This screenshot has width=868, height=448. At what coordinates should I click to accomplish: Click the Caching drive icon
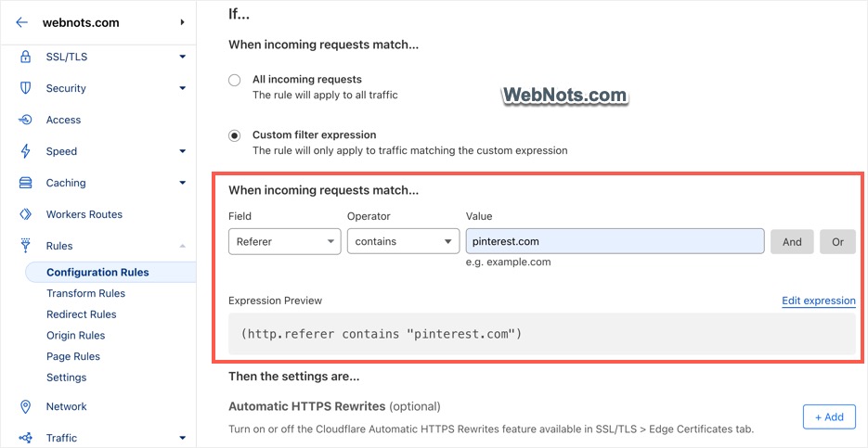tap(25, 183)
